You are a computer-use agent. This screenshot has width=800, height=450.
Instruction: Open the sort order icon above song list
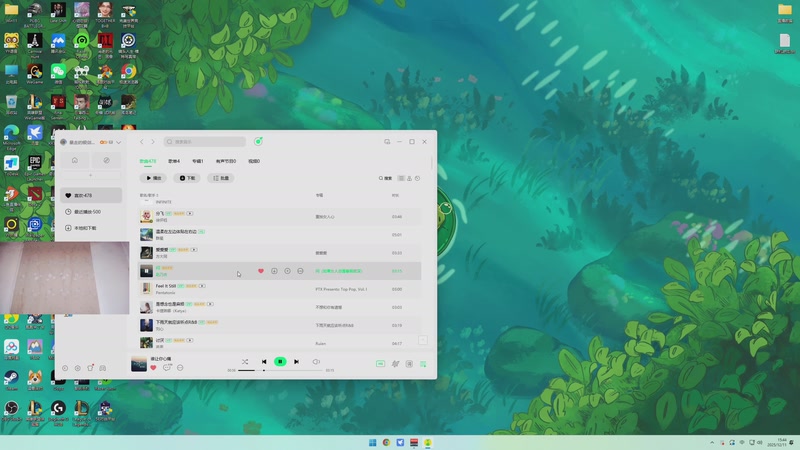coord(409,179)
